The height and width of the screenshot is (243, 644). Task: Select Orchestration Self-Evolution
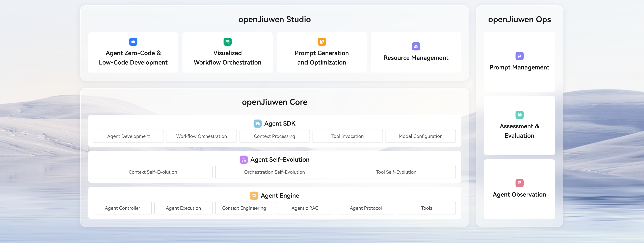tap(274, 172)
